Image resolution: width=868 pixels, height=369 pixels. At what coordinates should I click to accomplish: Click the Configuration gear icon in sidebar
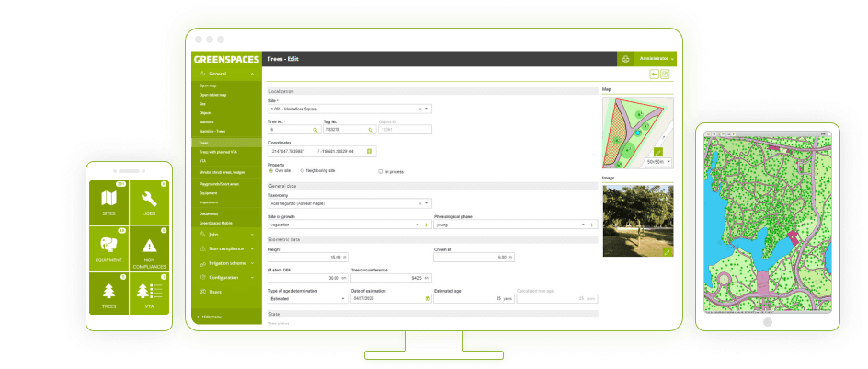coord(202,278)
